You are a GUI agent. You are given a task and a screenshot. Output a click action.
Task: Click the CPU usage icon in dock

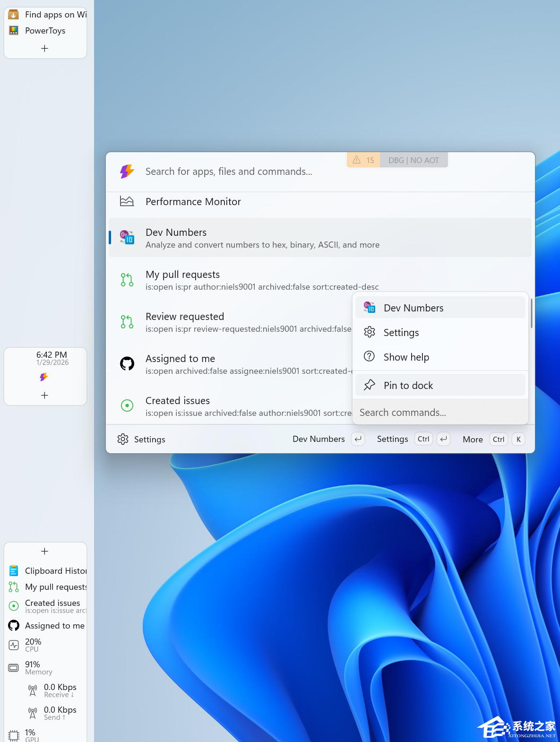[x=14, y=645]
